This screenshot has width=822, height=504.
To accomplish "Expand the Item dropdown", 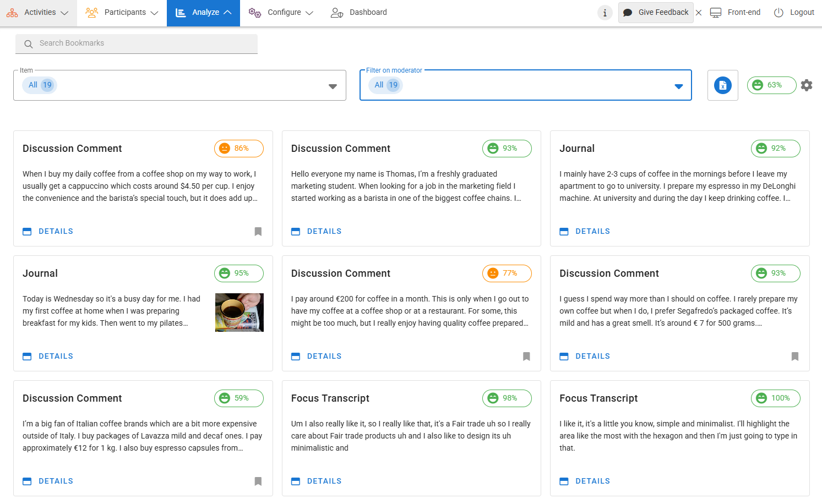I will point(333,86).
